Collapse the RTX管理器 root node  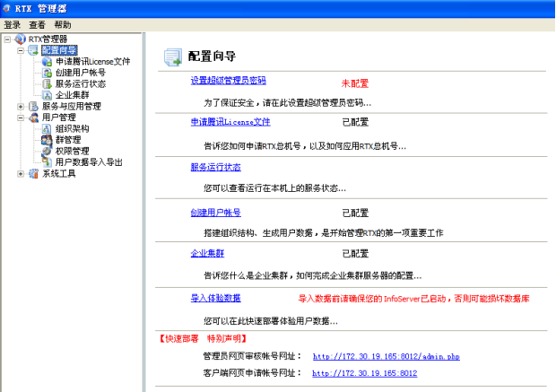point(7,39)
